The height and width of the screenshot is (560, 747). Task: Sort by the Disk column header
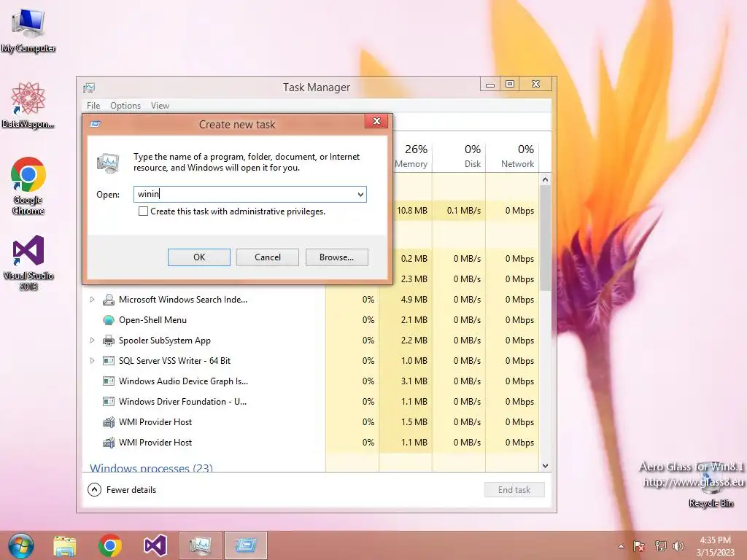click(459, 156)
